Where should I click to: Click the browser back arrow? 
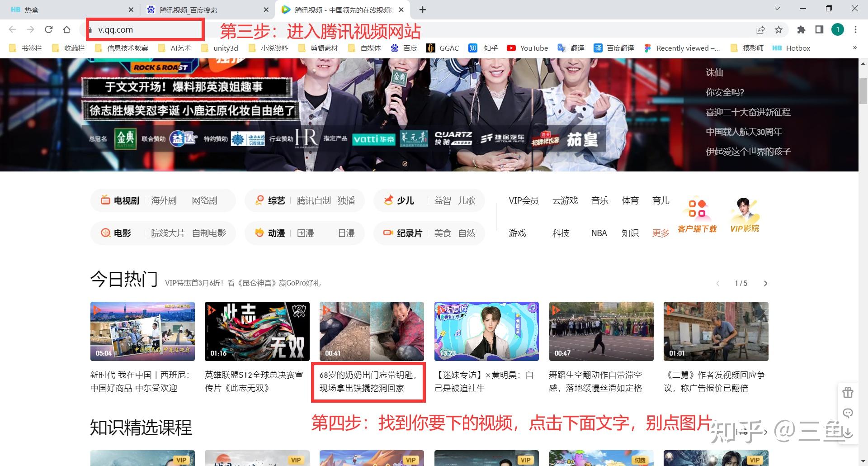[13, 30]
